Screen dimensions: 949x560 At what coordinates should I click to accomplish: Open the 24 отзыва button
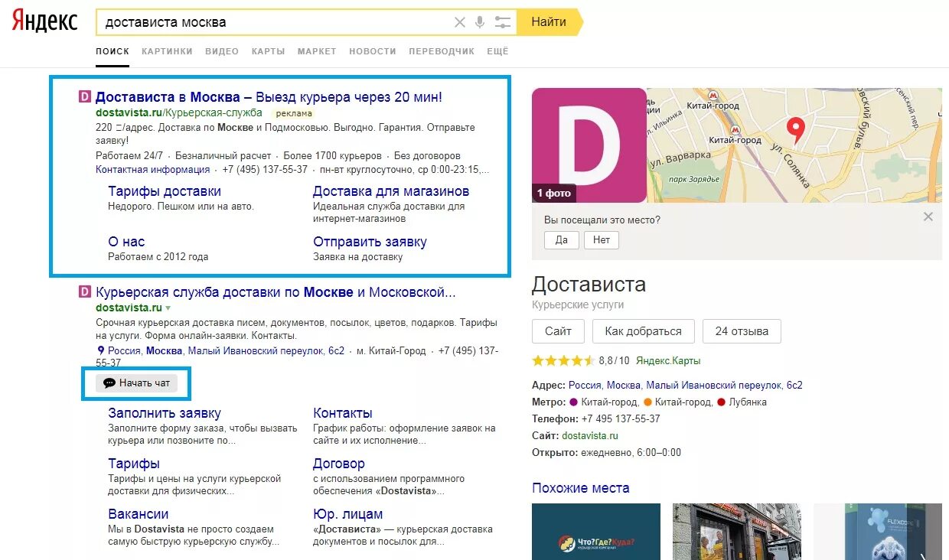tap(742, 331)
